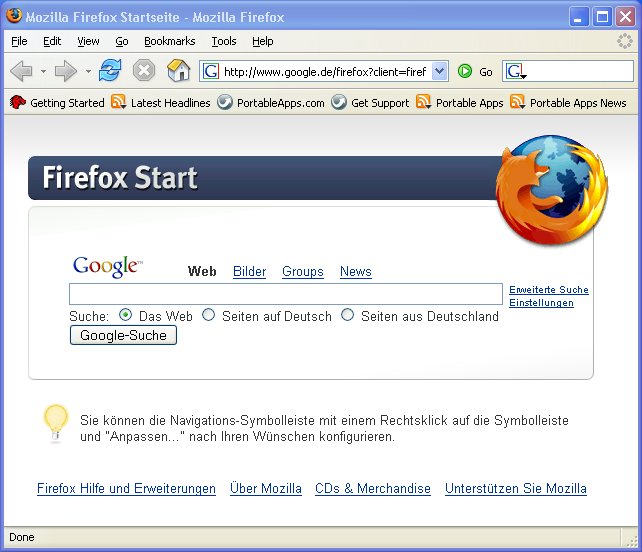Click the Go button label in toolbar
Screen dimensions: 642x552
pos(486,72)
